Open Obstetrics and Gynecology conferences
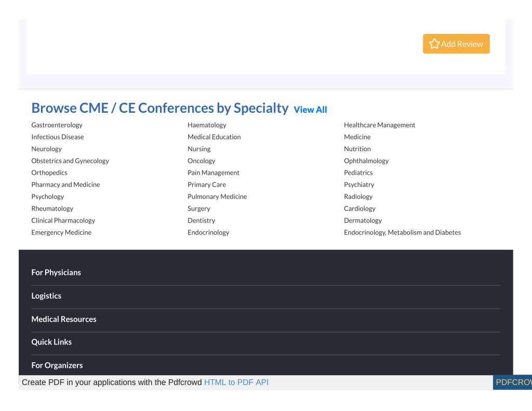Viewport: 532px width, 411px height. click(70, 161)
